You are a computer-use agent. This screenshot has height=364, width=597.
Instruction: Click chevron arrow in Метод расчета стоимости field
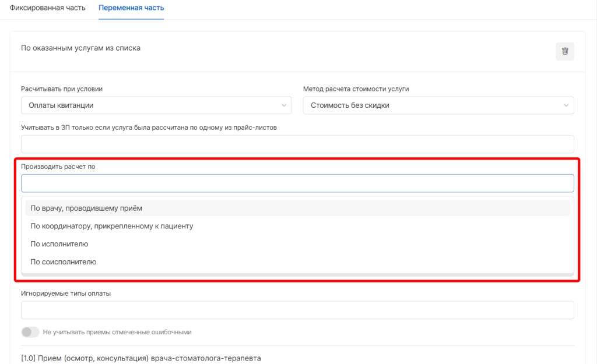click(566, 105)
